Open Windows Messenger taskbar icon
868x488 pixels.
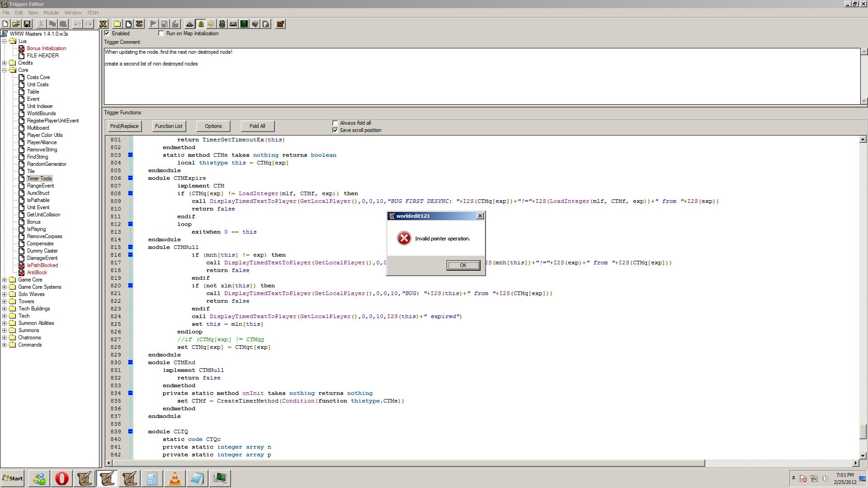point(39,479)
